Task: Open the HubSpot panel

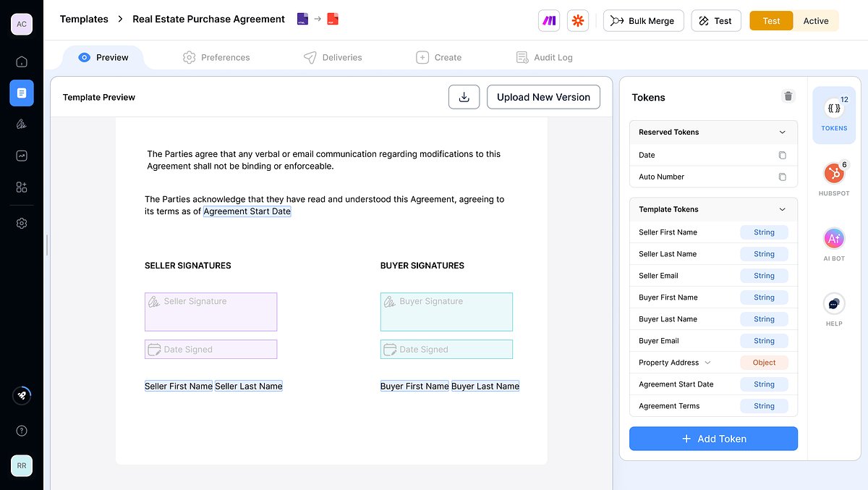Action: (834, 173)
